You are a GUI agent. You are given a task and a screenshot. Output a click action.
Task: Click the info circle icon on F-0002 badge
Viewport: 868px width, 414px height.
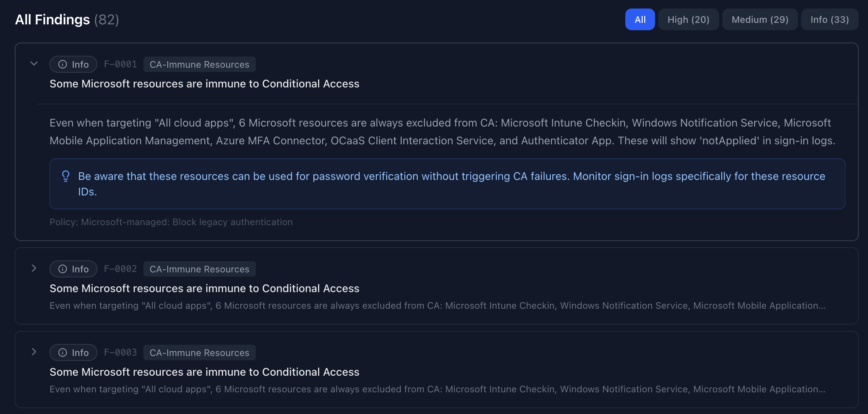tap(63, 269)
